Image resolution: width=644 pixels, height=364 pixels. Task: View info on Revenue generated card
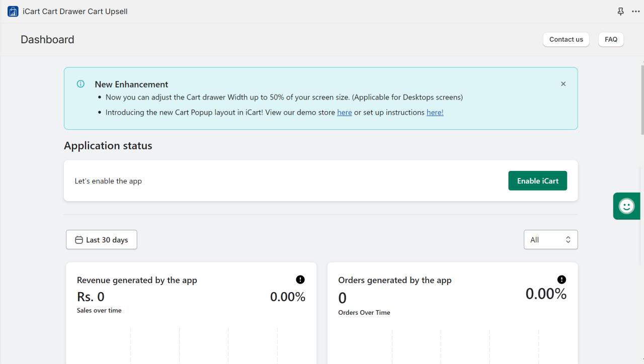300,280
